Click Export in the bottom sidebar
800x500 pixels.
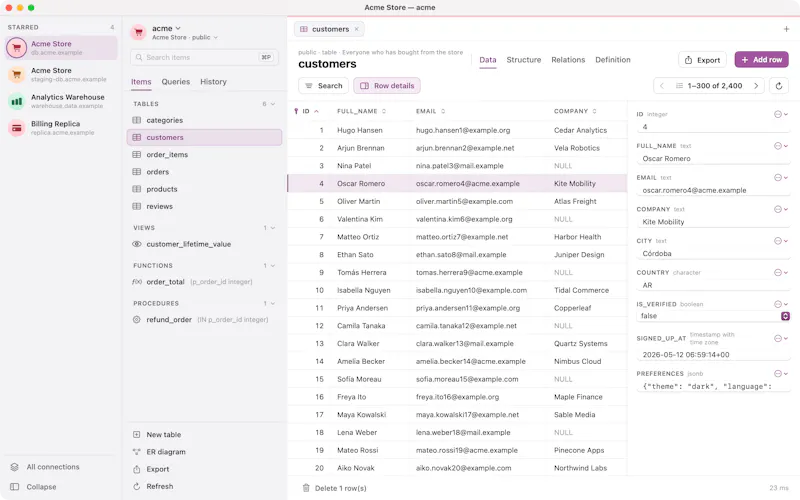point(151,469)
